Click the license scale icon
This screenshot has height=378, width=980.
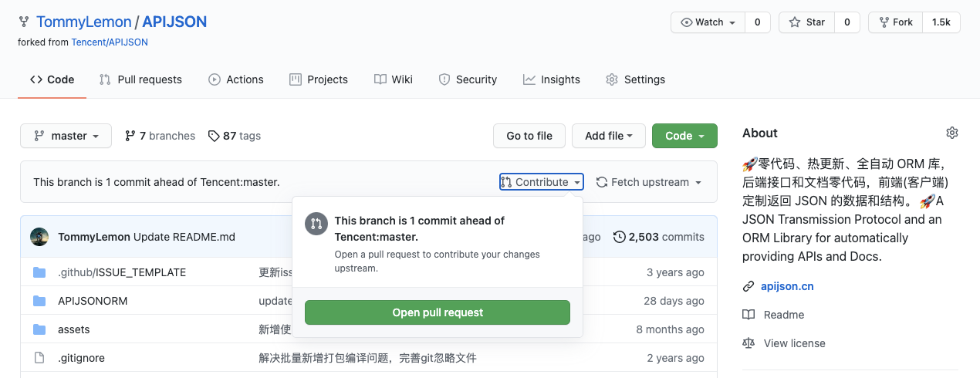748,343
